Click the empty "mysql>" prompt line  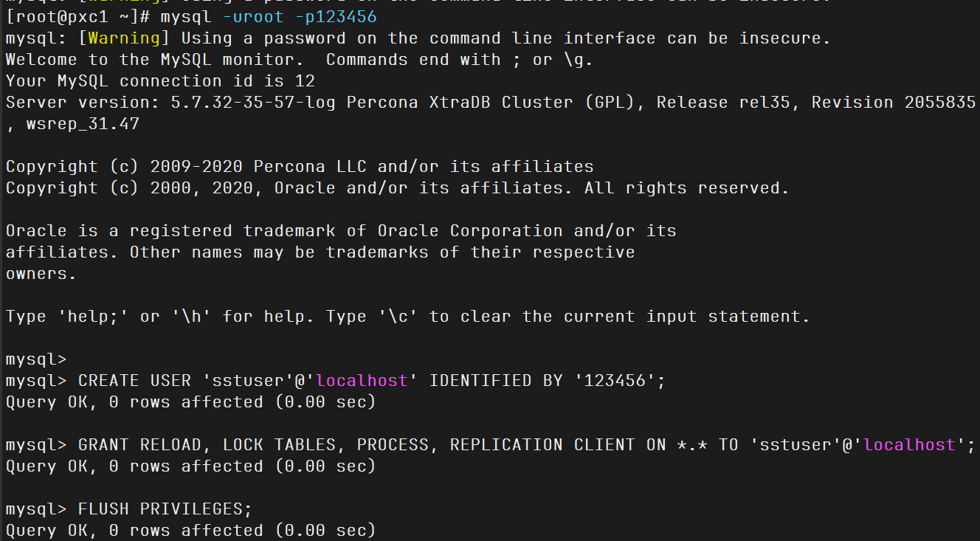35,359
